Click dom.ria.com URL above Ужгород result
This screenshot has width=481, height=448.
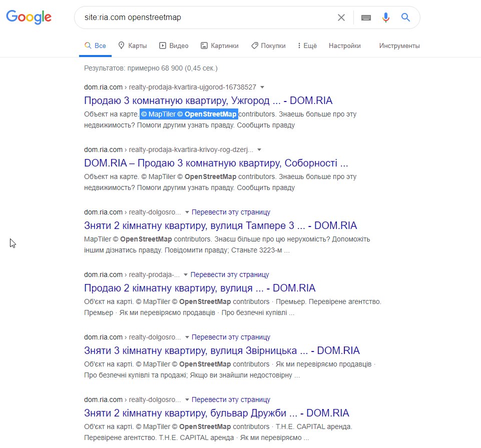pyautogui.click(x=170, y=87)
